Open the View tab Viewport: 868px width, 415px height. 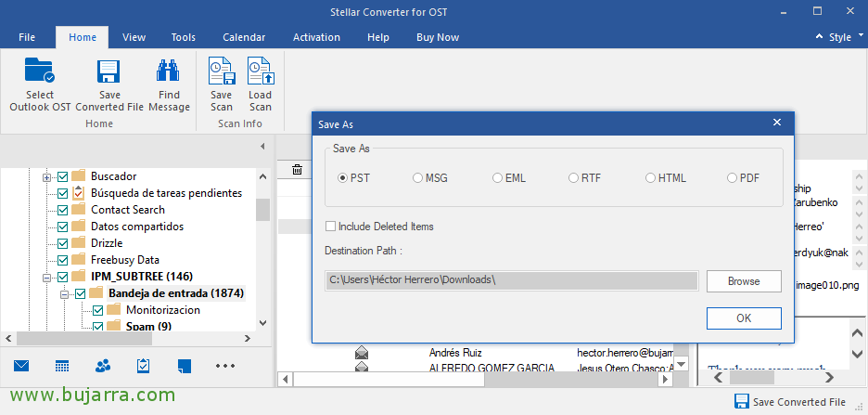tap(134, 37)
